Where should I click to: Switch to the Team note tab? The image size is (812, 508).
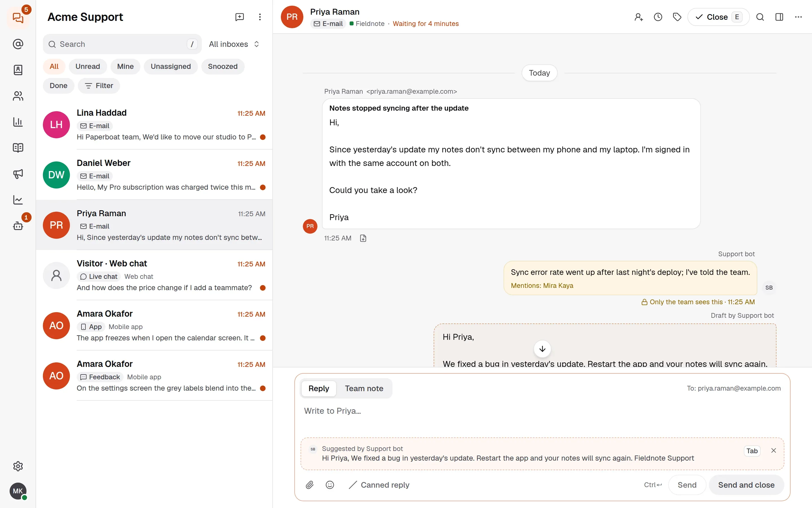coord(364,388)
